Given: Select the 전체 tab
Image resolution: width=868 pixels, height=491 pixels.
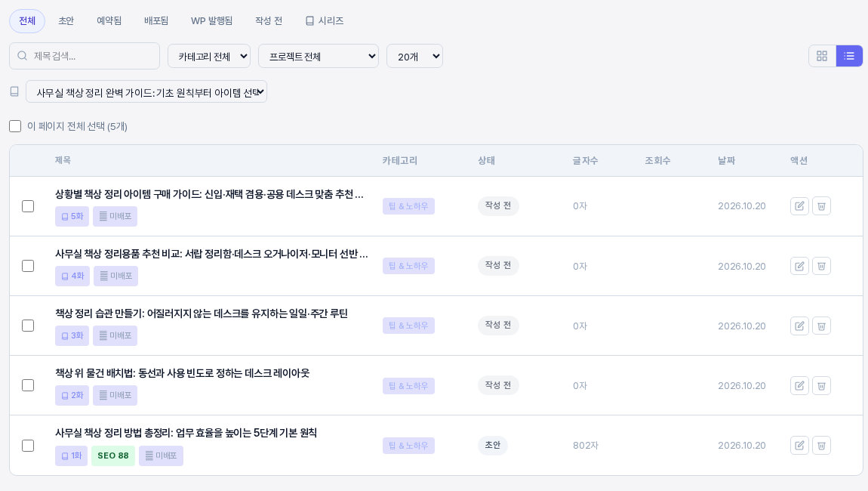Looking at the screenshot, I should point(27,21).
